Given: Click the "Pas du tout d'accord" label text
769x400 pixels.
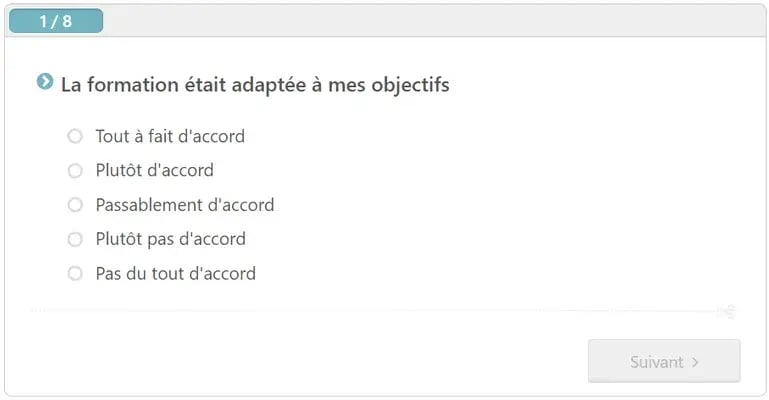Looking at the screenshot, I should 176,274.
